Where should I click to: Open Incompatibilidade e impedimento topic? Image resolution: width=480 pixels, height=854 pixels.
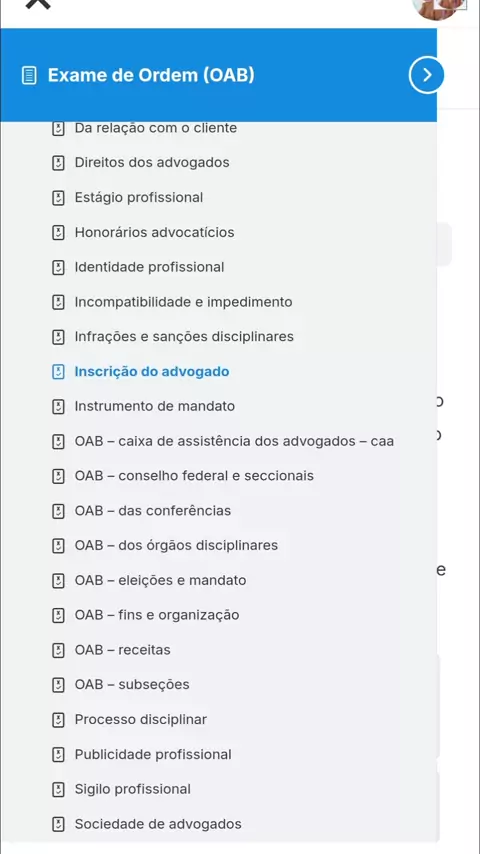click(x=184, y=302)
